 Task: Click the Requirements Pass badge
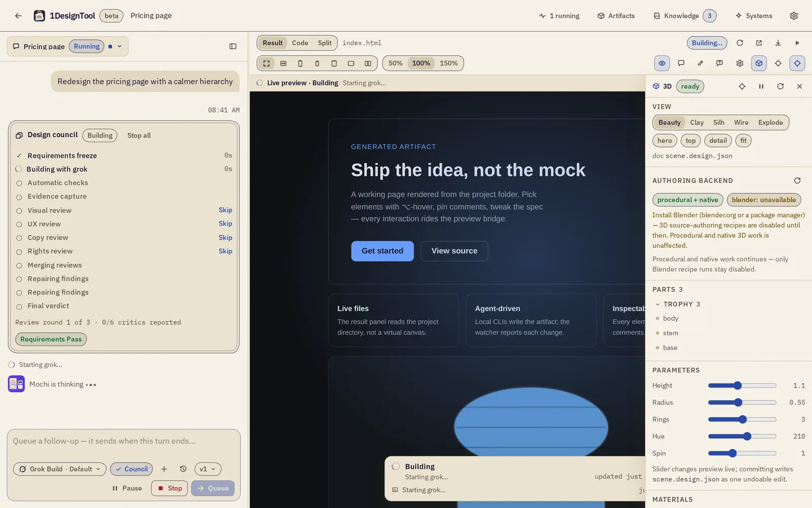(x=51, y=339)
